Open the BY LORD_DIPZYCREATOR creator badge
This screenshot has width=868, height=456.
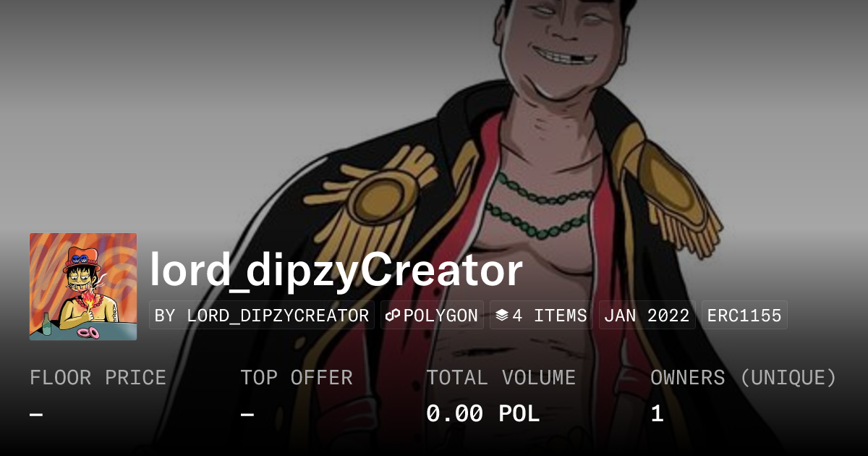click(262, 316)
